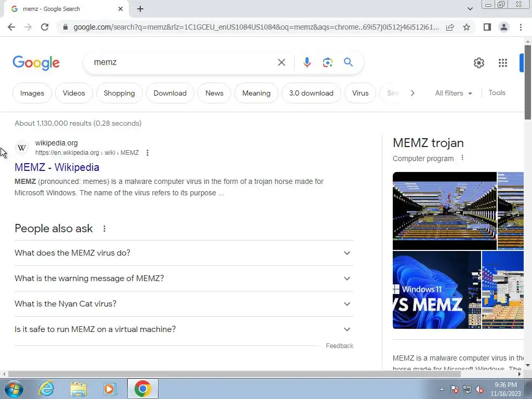Open more options for Wikipedia result
532x399 pixels.
147,153
